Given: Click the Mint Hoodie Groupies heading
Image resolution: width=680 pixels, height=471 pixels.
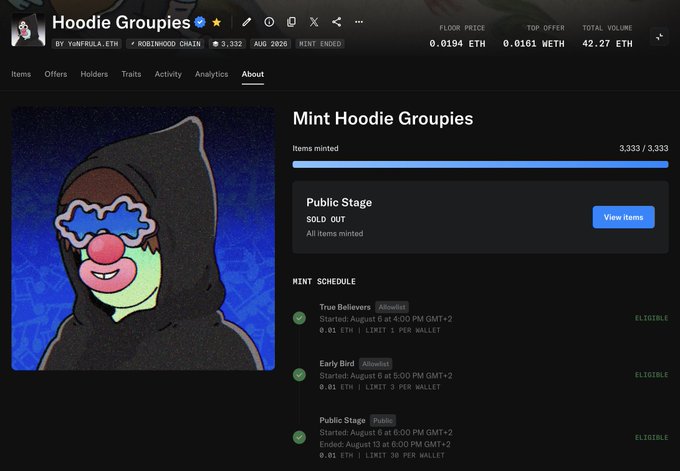Looking at the screenshot, I should coord(383,118).
